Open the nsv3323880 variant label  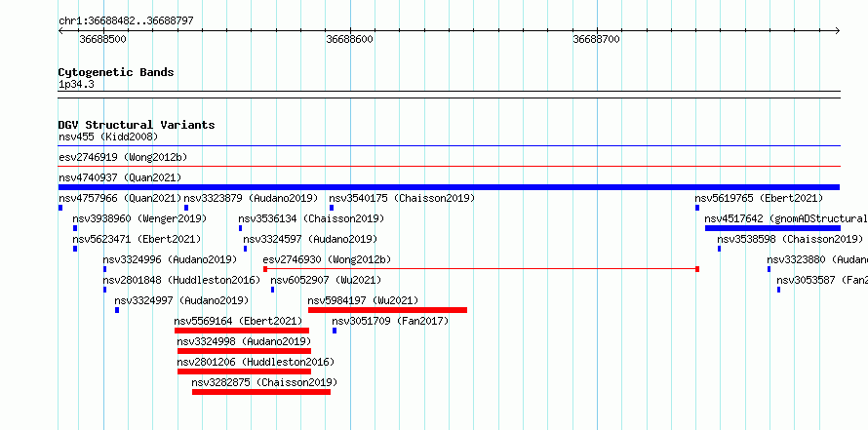pos(817,259)
